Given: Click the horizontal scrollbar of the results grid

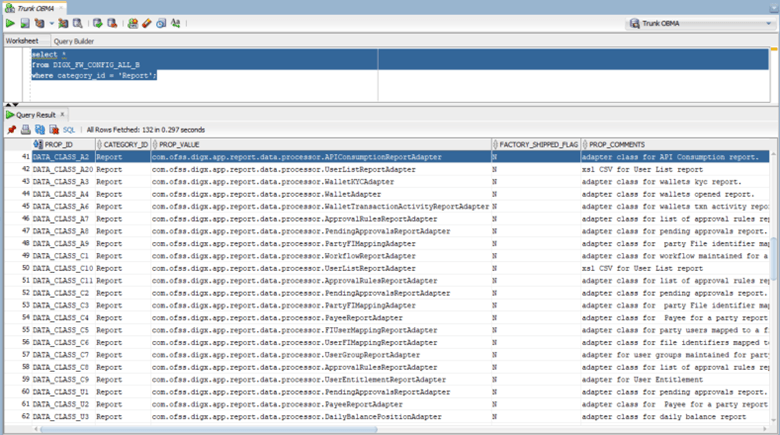Looking at the screenshot, I should (x=209, y=429).
